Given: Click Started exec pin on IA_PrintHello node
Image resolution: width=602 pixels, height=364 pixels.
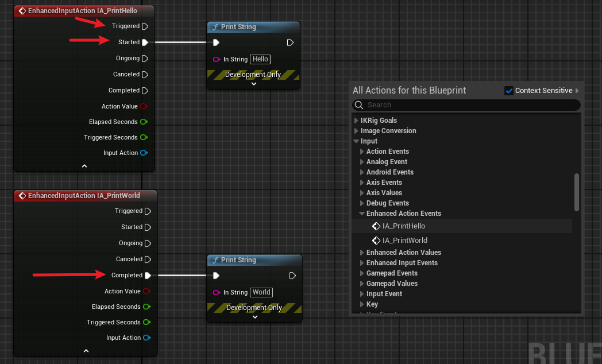Looking at the screenshot, I should [145, 42].
